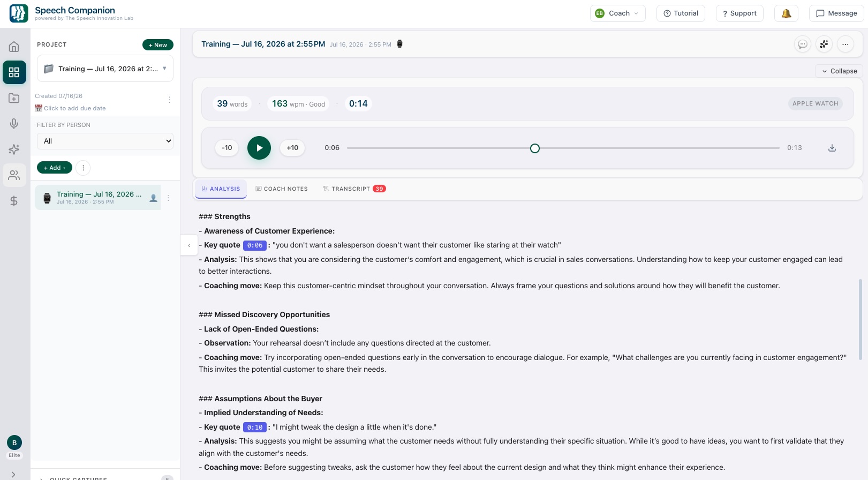Viewport: 868px width, 480px height.
Task: Play the recording
Action: tap(259, 148)
